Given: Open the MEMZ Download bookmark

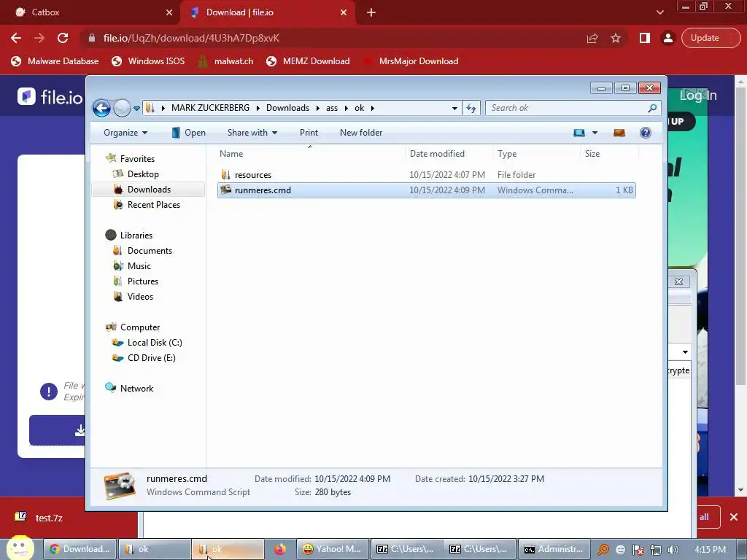Looking at the screenshot, I should click(x=308, y=61).
